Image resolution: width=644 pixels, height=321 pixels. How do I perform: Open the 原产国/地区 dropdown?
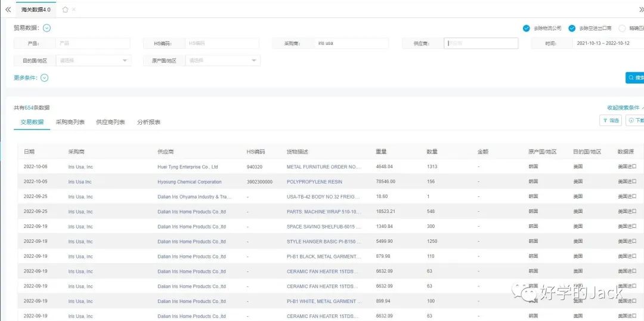[222, 60]
